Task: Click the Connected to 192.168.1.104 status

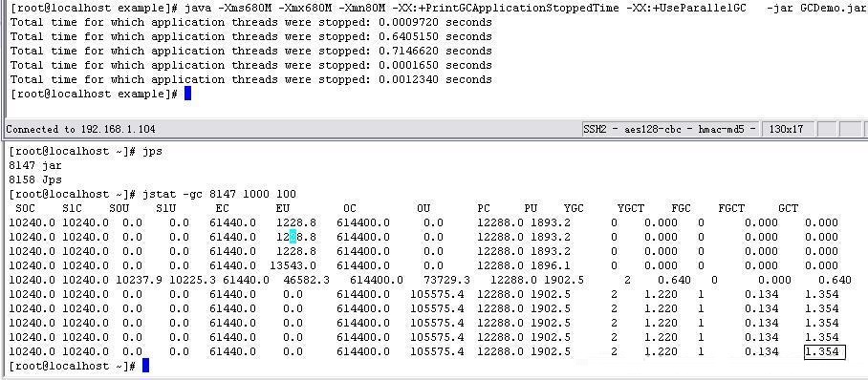Action: pos(81,130)
